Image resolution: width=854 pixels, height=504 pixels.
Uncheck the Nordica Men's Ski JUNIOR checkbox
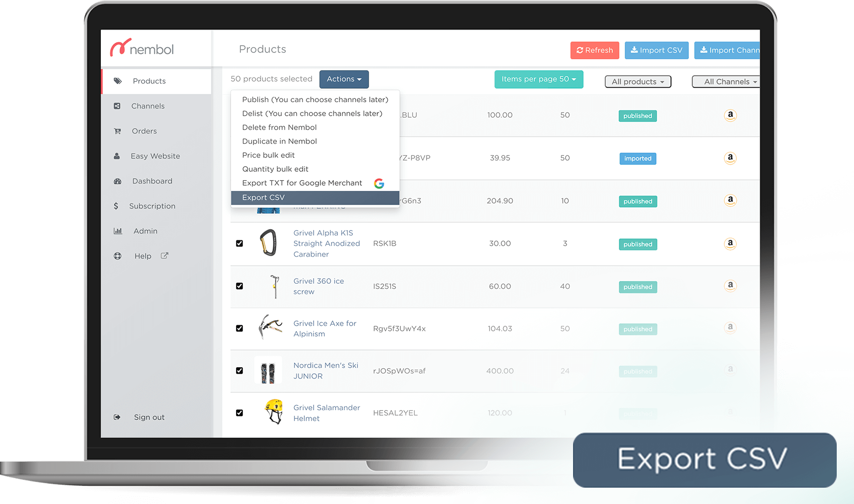point(239,370)
